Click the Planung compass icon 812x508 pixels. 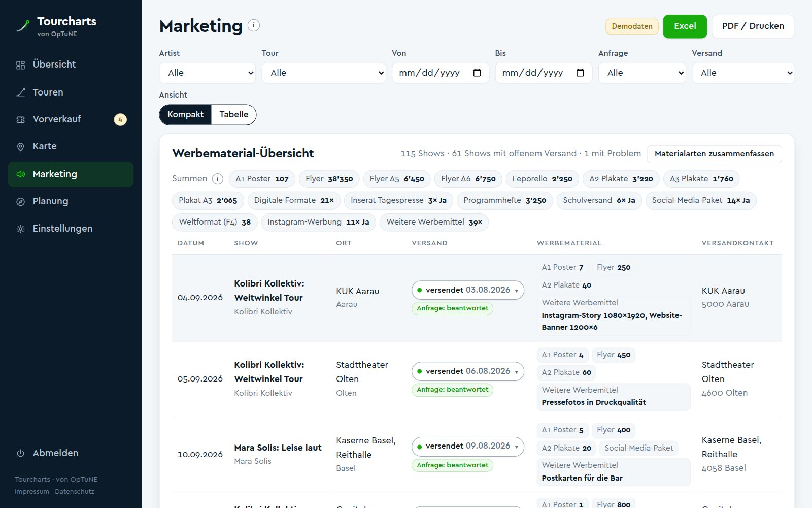(21, 202)
